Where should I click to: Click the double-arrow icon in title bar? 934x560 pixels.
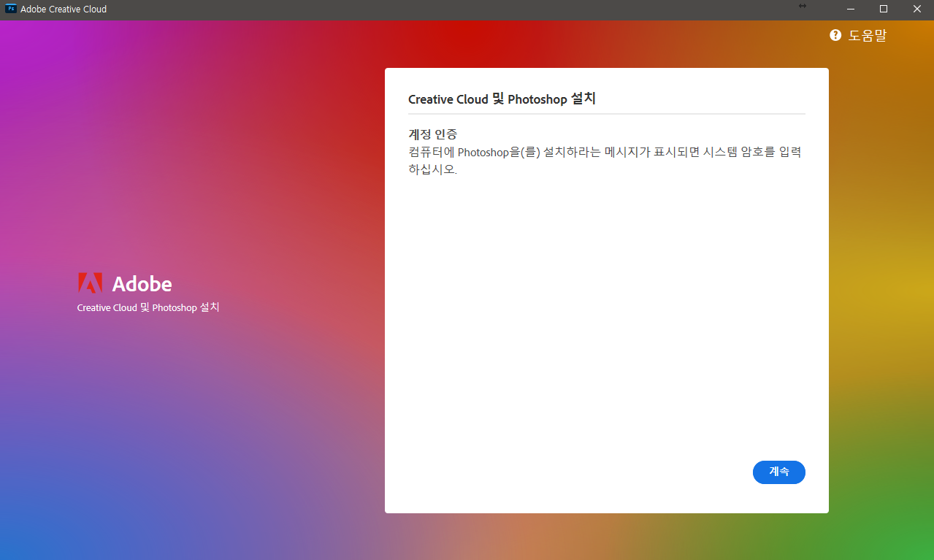[803, 6]
